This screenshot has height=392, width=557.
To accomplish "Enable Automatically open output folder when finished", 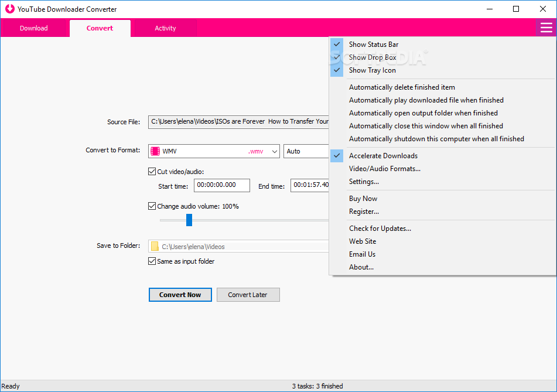I will click(x=442, y=113).
